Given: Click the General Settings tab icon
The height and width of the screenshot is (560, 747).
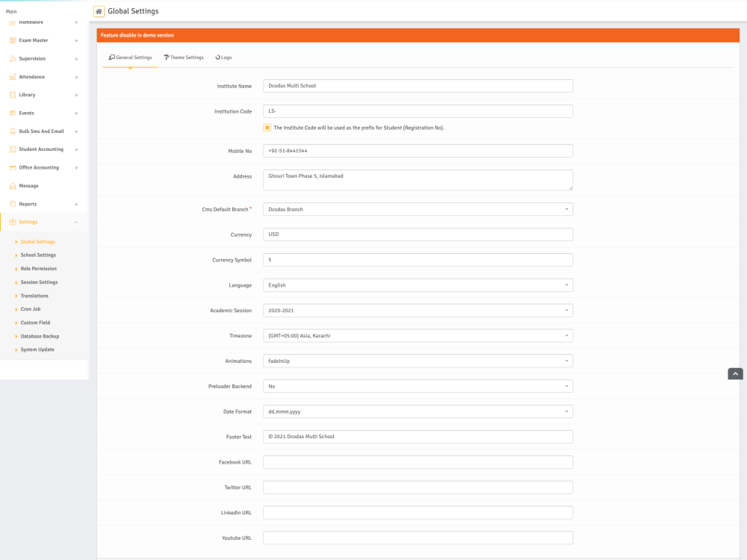Looking at the screenshot, I should coord(111,57).
